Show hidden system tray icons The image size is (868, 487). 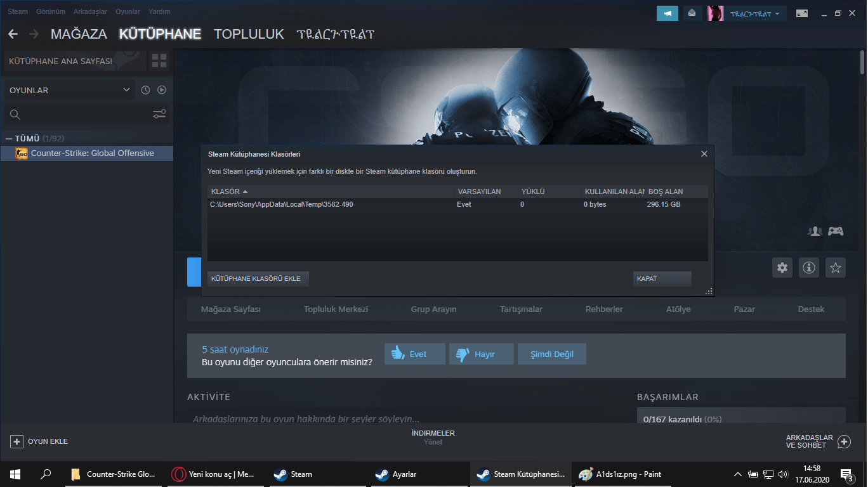pos(737,474)
